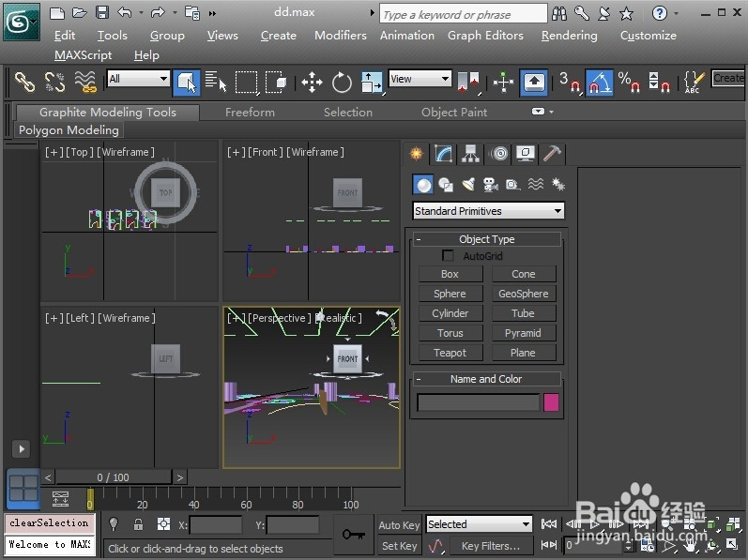Activate Select and Rotate tool
This screenshot has width=748, height=560.
342,83
